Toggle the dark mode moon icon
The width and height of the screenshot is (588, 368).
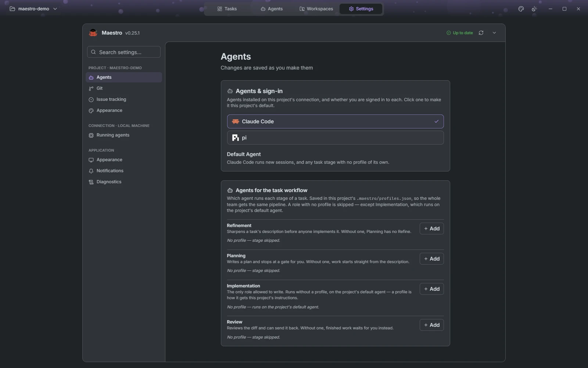coord(534,9)
